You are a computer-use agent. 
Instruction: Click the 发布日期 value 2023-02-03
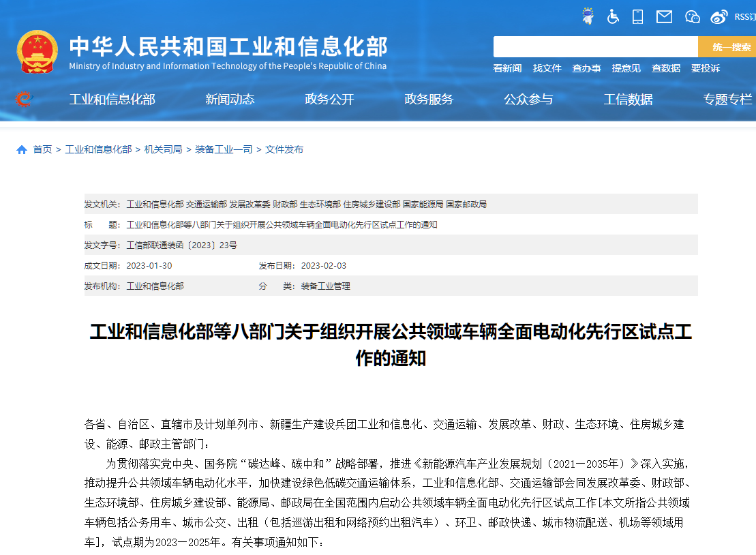(x=324, y=266)
